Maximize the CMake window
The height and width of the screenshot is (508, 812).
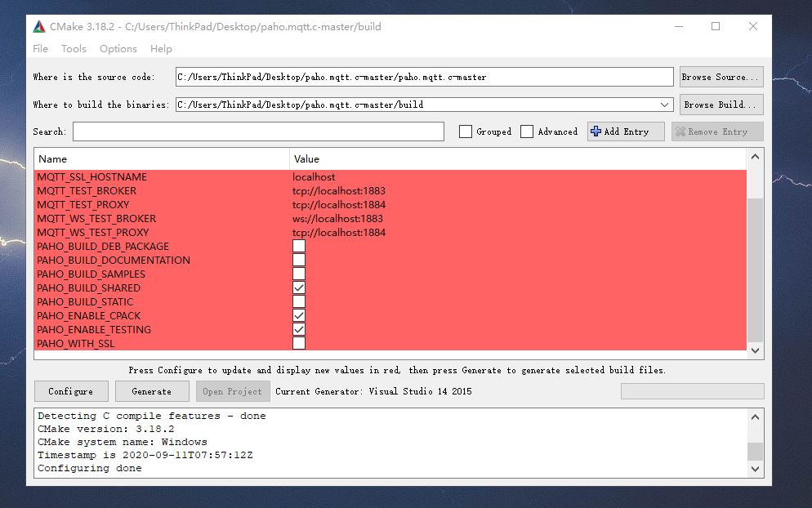tap(716, 26)
